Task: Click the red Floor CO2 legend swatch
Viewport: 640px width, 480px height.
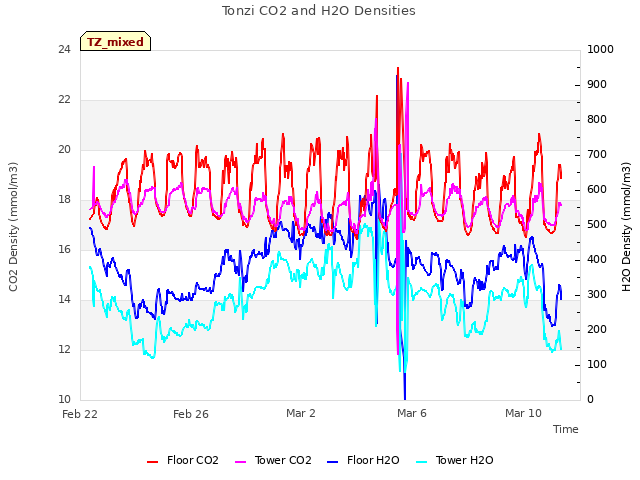Action: [152, 462]
